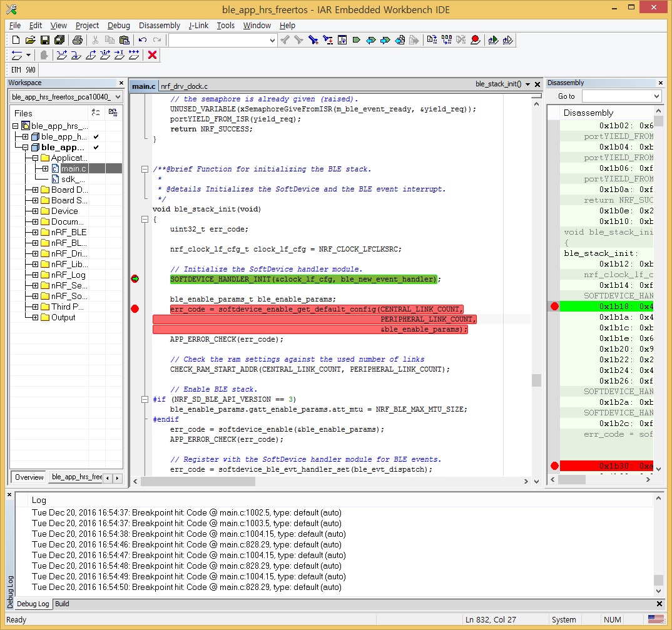Viewport: 672px width, 630px height.
Task: Reset the debug target
Action: coord(16,55)
